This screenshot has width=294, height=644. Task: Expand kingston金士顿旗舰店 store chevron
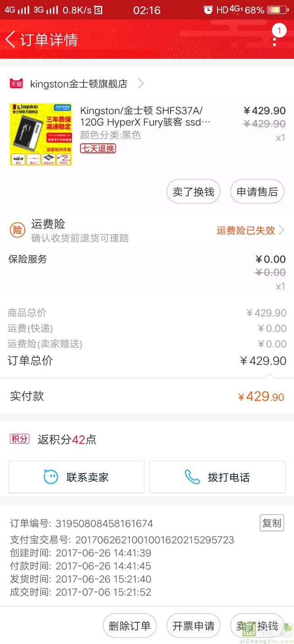click(141, 84)
